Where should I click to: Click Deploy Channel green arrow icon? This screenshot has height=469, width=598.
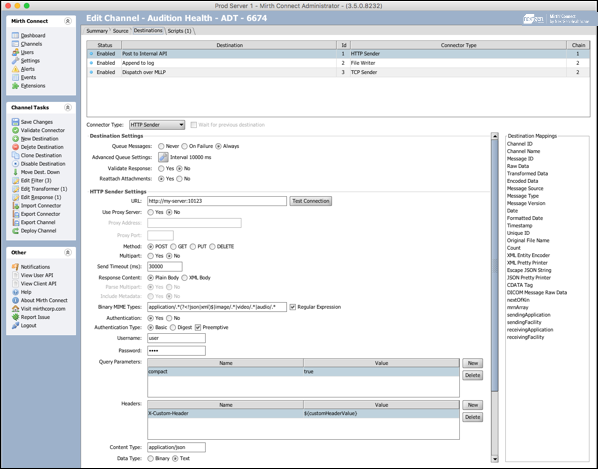(x=15, y=231)
